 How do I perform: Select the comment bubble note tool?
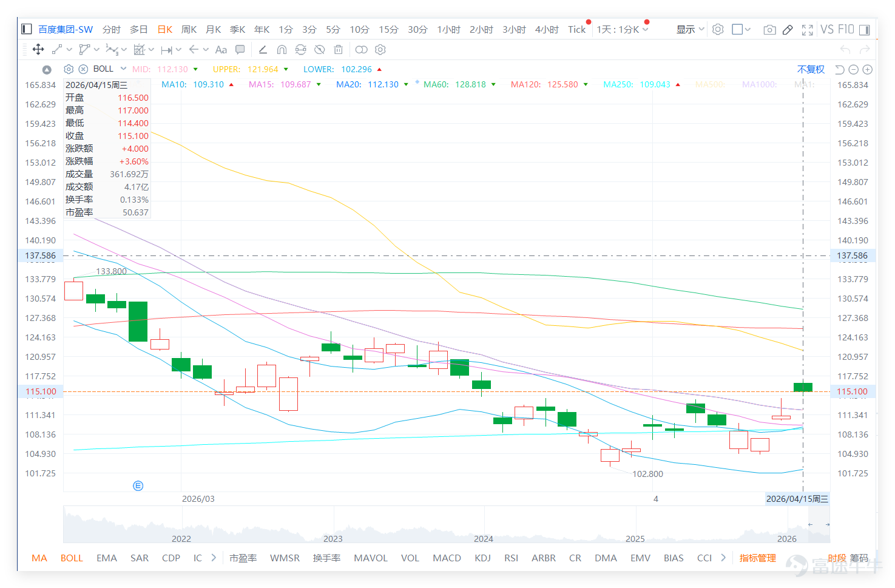coord(240,50)
